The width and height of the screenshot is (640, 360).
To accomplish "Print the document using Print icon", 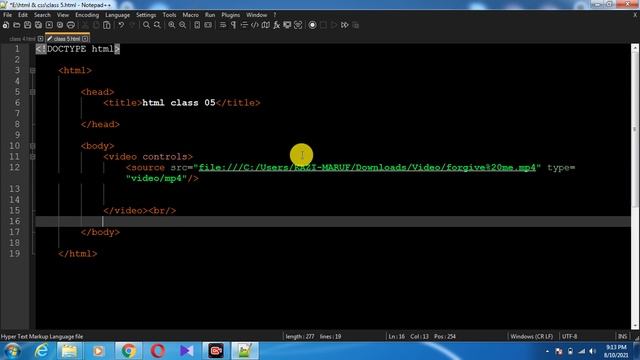I will pos(71,25).
